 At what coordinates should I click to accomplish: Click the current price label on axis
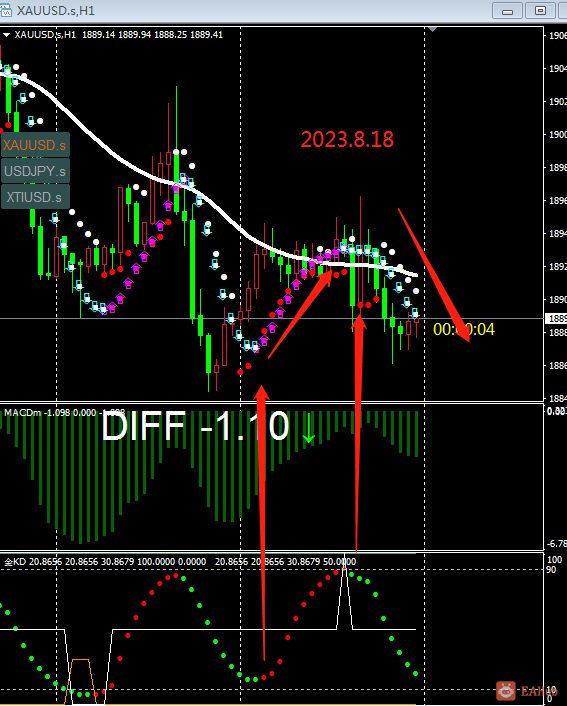pos(556,319)
